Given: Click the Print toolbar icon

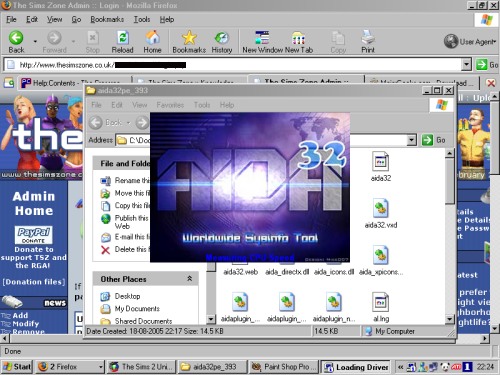Looking at the screenshot, I should (x=368, y=37).
